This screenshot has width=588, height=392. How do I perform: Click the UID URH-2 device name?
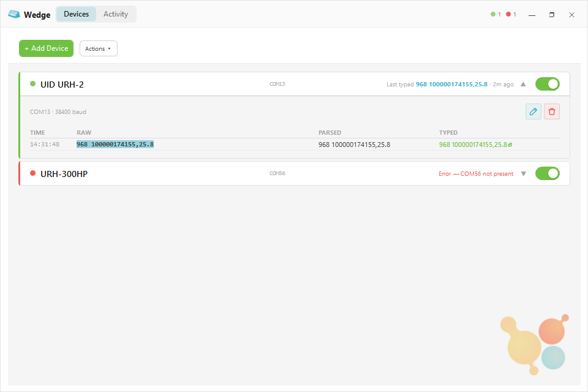(62, 85)
